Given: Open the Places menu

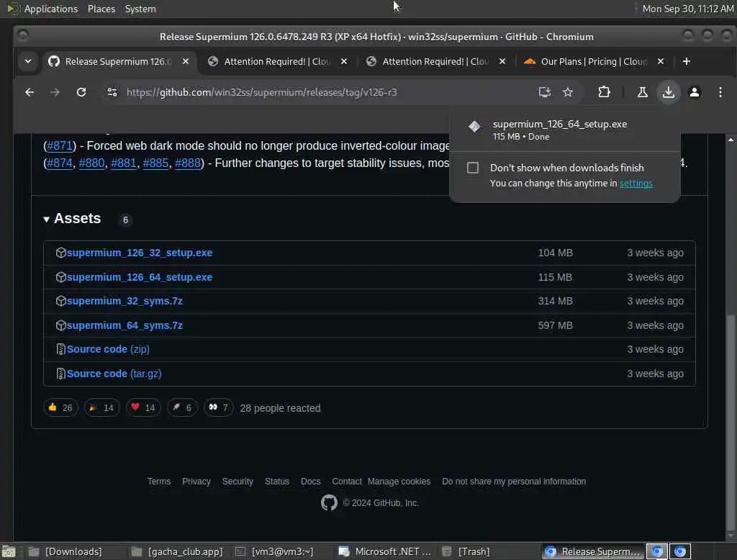Looking at the screenshot, I should tap(101, 9).
